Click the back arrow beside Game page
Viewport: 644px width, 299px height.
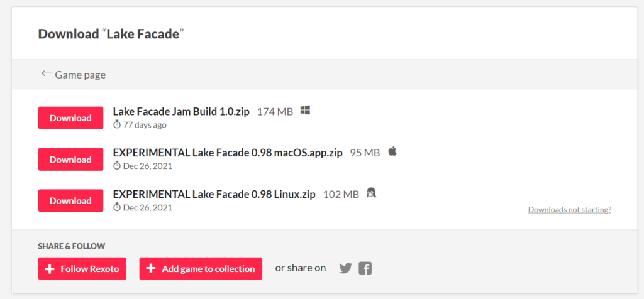(46, 74)
